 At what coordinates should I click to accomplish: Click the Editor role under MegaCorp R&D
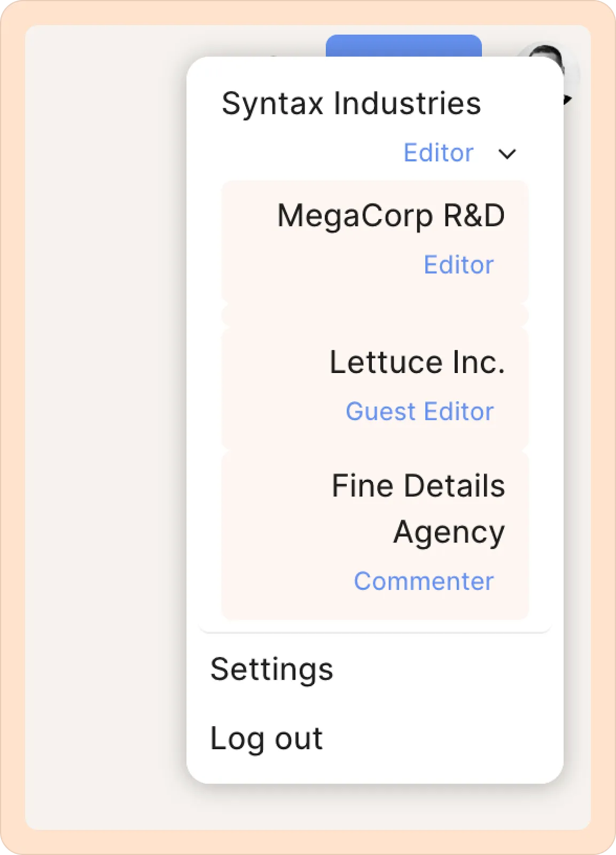pyautogui.click(x=458, y=265)
